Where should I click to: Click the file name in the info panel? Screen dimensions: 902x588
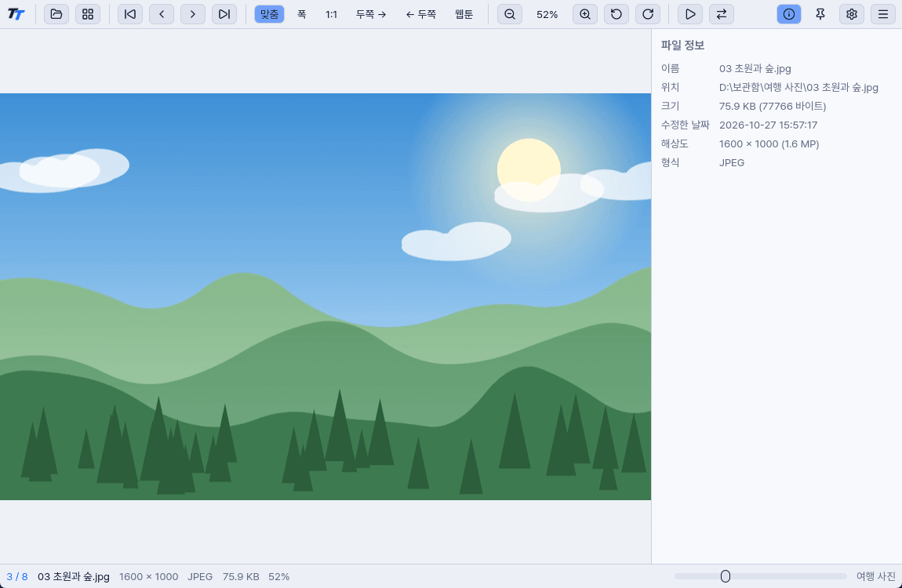[755, 69]
